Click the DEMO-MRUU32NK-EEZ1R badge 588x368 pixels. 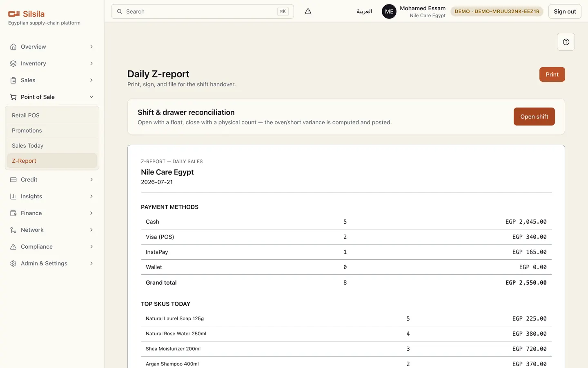[497, 11]
